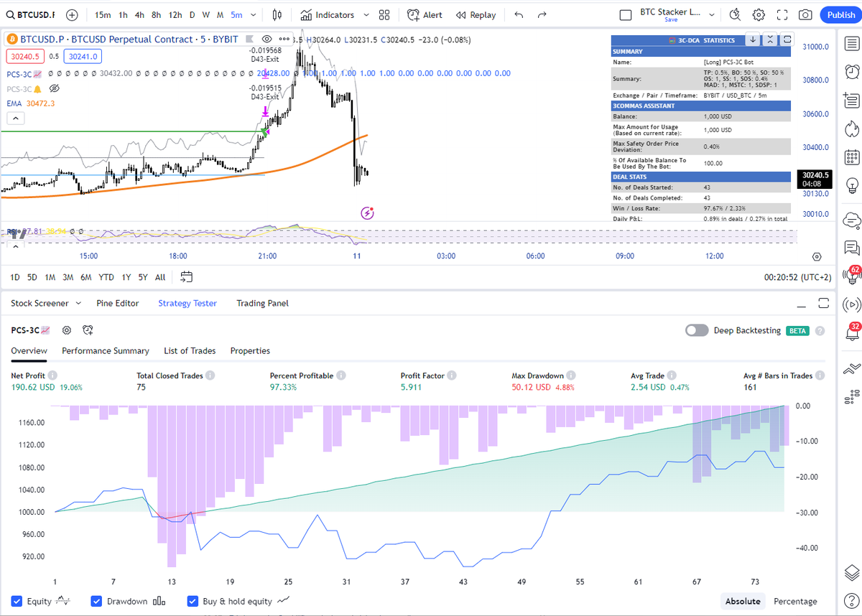Open notifications bell with 32 badge
Screen dimensions: 862x616
click(x=852, y=333)
